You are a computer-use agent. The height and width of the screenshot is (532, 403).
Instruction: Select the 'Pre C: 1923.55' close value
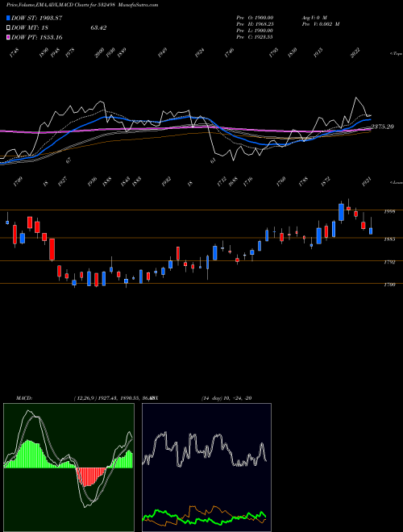click(x=256, y=37)
